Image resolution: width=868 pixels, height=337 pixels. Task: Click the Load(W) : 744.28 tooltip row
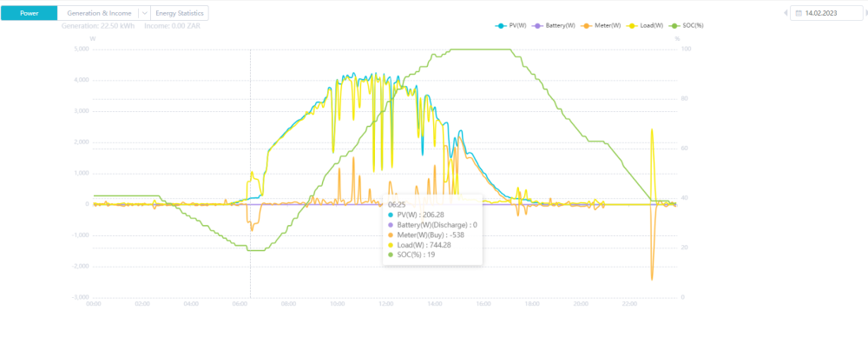[x=418, y=245]
